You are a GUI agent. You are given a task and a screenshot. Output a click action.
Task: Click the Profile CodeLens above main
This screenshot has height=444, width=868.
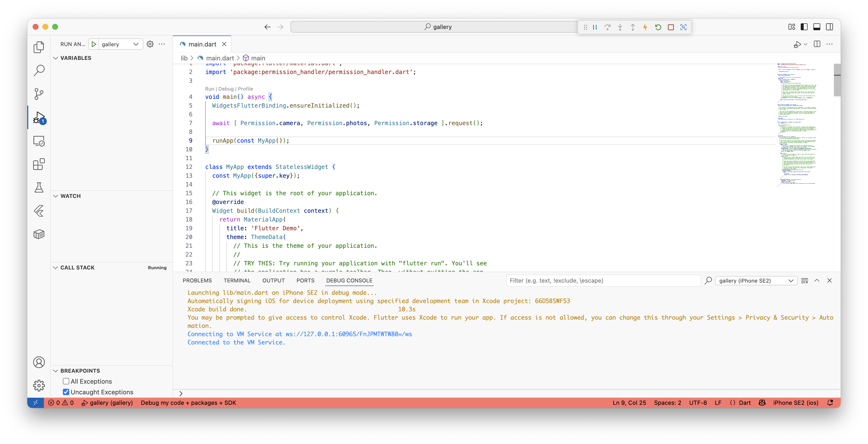(245, 89)
